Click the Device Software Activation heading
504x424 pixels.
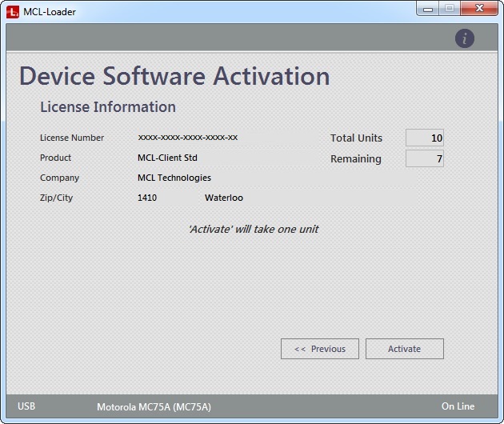coord(174,76)
